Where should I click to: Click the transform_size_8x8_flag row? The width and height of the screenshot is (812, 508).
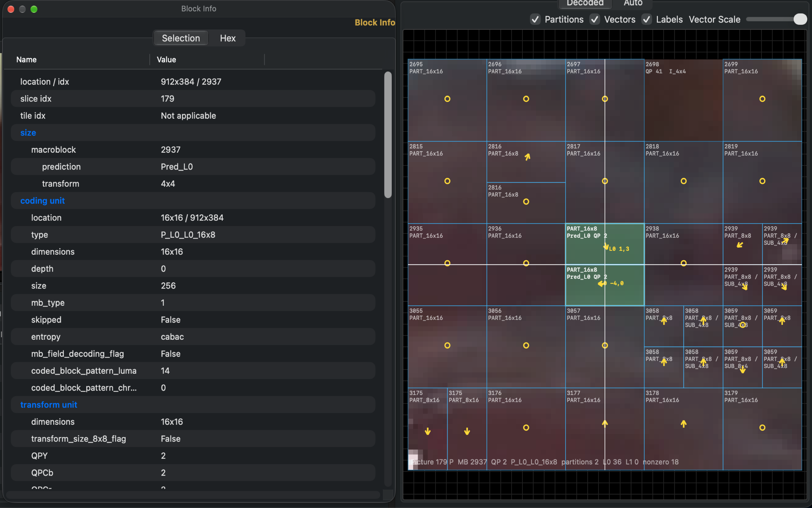(x=193, y=438)
